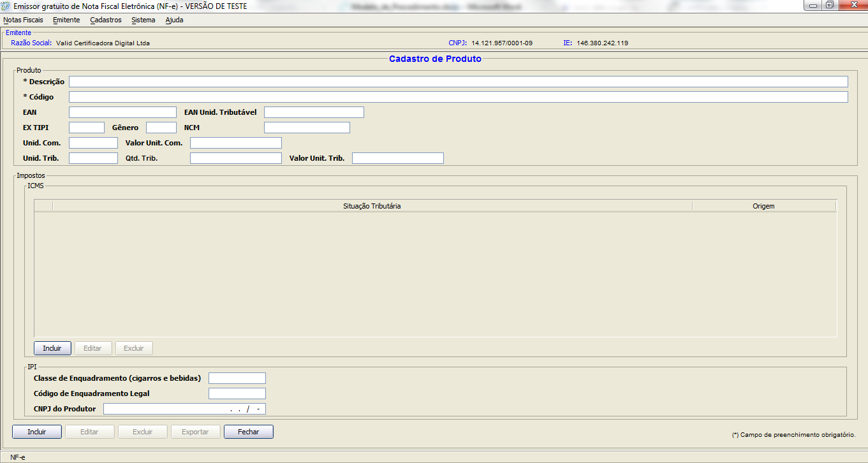Open the Notas Fiscais menu
The height and width of the screenshot is (463, 868).
pos(24,20)
